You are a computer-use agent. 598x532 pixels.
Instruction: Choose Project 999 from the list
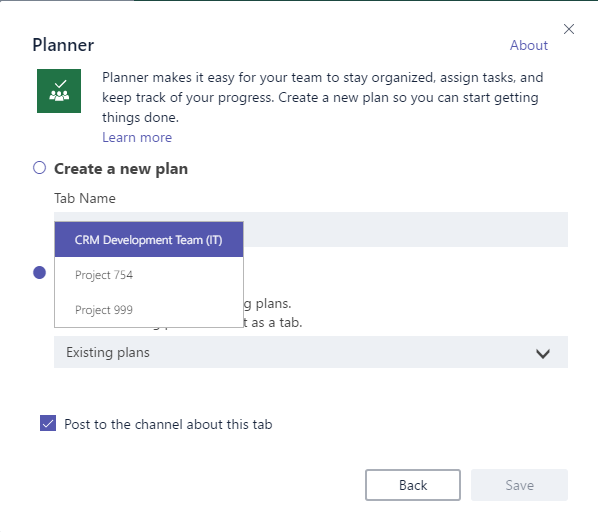point(149,309)
